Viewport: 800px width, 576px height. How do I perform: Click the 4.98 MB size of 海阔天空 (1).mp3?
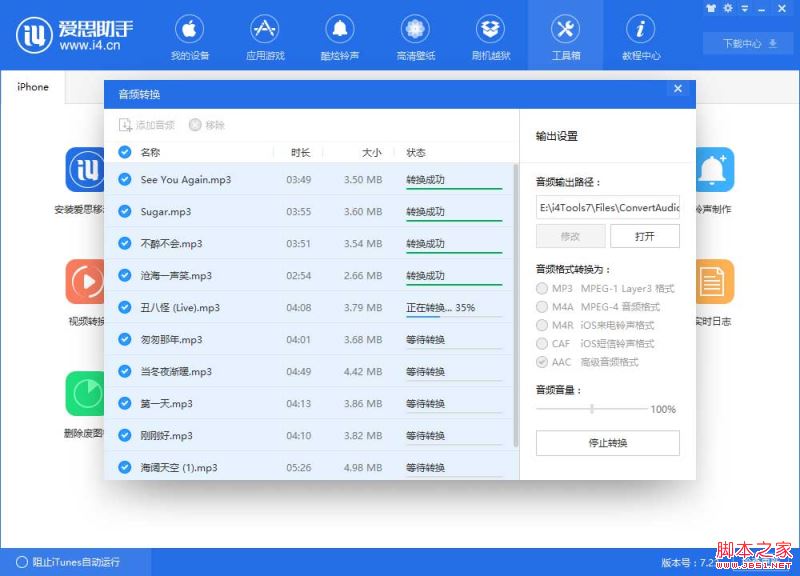(363, 467)
